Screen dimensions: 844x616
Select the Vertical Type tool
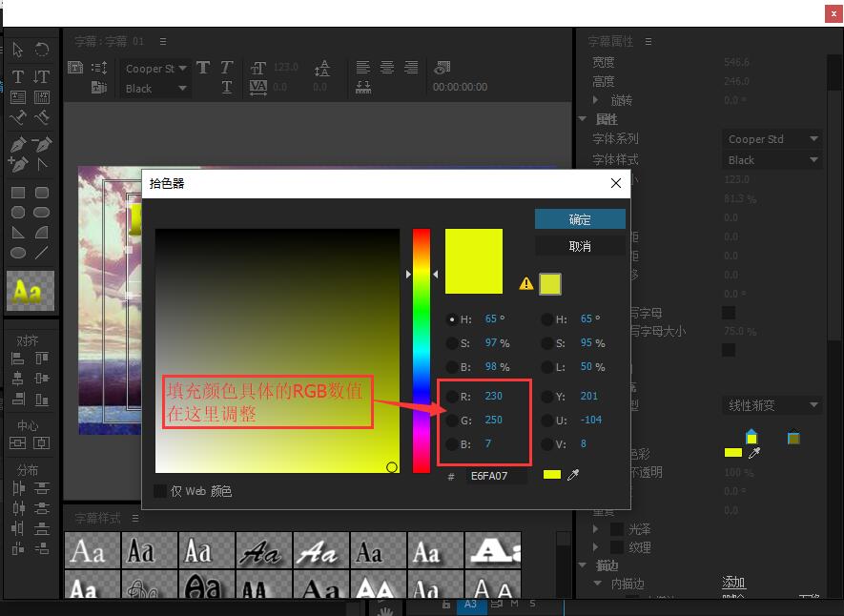(41, 76)
